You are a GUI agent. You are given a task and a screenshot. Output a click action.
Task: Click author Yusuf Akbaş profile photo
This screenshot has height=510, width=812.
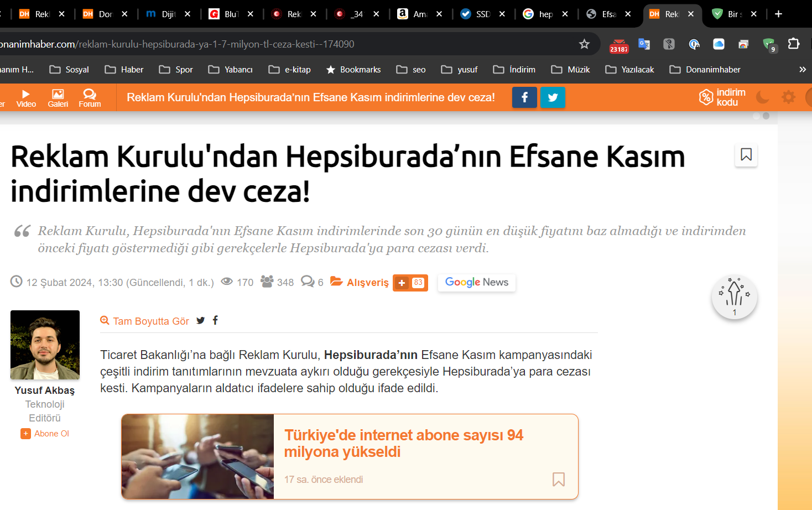point(45,345)
